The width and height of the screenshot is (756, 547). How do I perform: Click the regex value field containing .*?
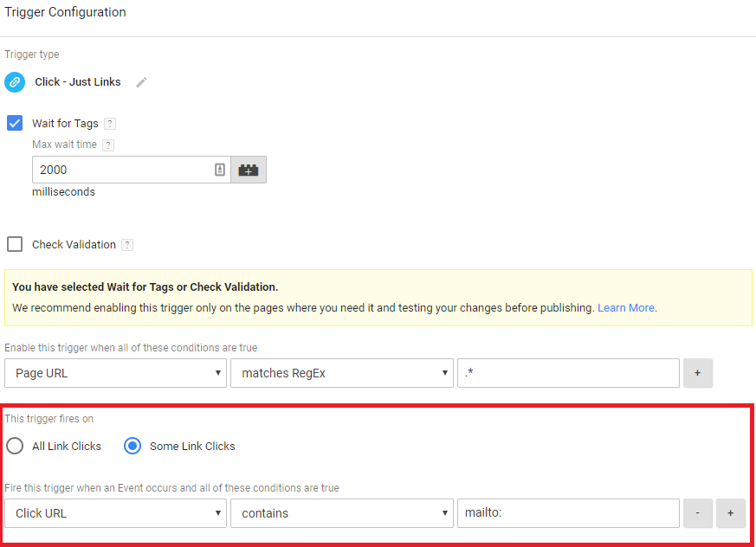[568, 373]
